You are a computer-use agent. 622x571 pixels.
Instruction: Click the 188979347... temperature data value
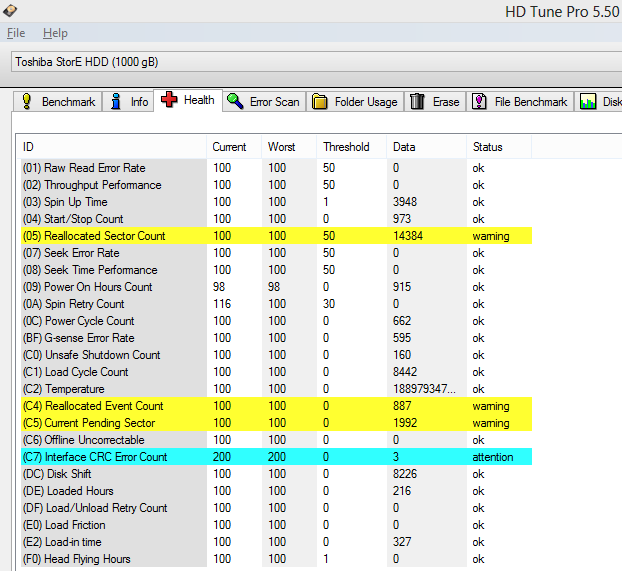[424, 389]
